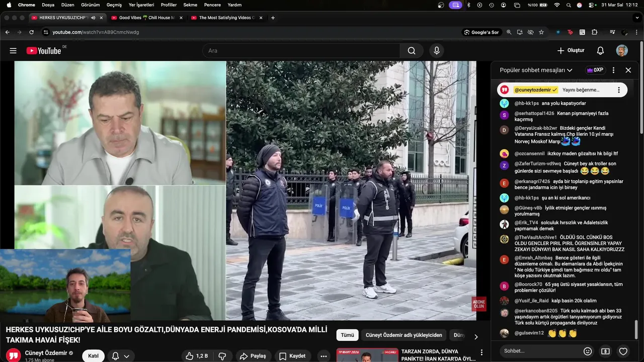The width and height of the screenshot is (644, 362).
Task: Open Cüneyt Özdemir channel name link
Action: click(46, 353)
